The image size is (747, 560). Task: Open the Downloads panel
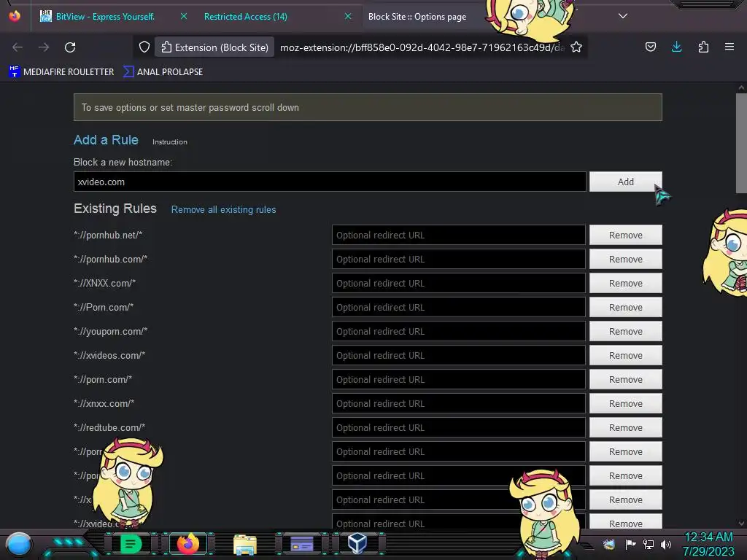[x=676, y=47]
